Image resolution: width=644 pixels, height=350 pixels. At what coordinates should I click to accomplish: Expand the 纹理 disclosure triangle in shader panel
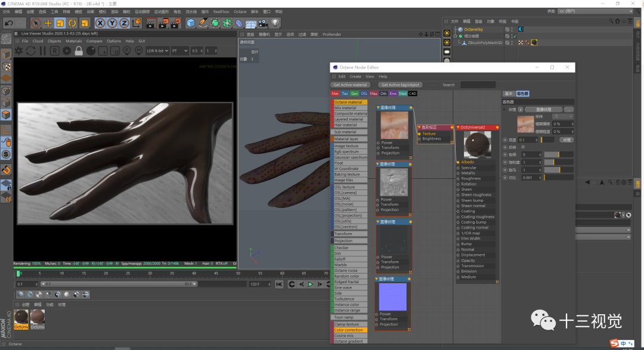coord(505,110)
